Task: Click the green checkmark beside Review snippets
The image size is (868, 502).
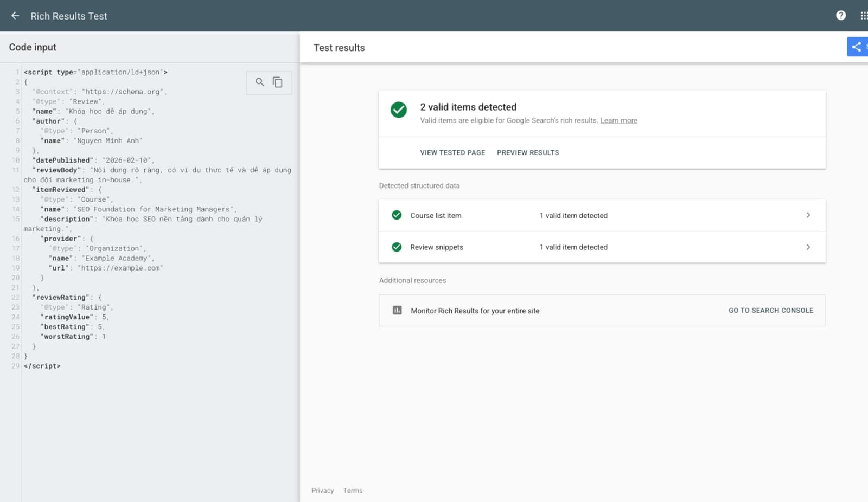Action: pyautogui.click(x=397, y=247)
